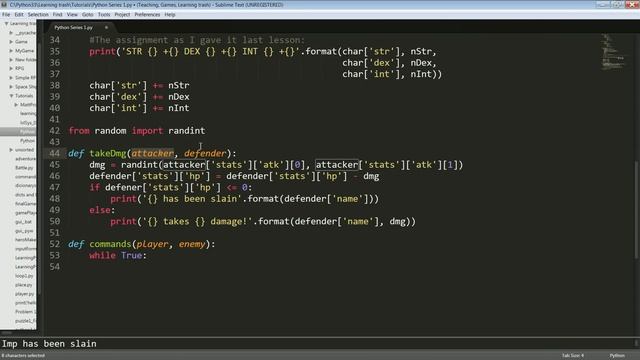Screen dimensions: 640x360
Task: Click 'commands' function name on line 52
Action: 110,244
